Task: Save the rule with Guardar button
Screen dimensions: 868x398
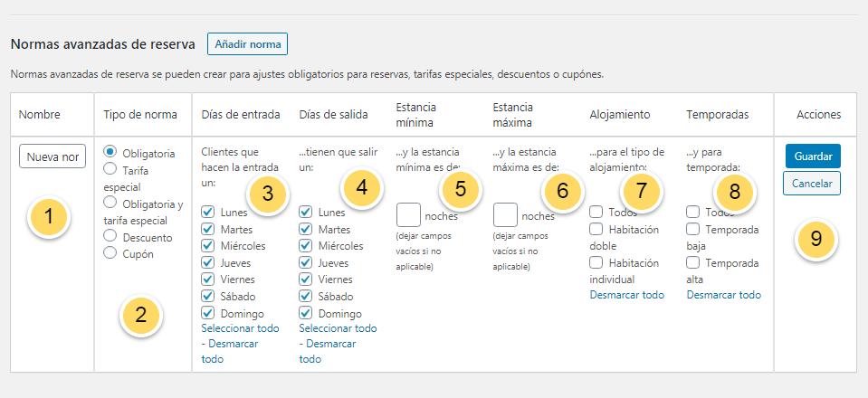Action: [812, 156]
